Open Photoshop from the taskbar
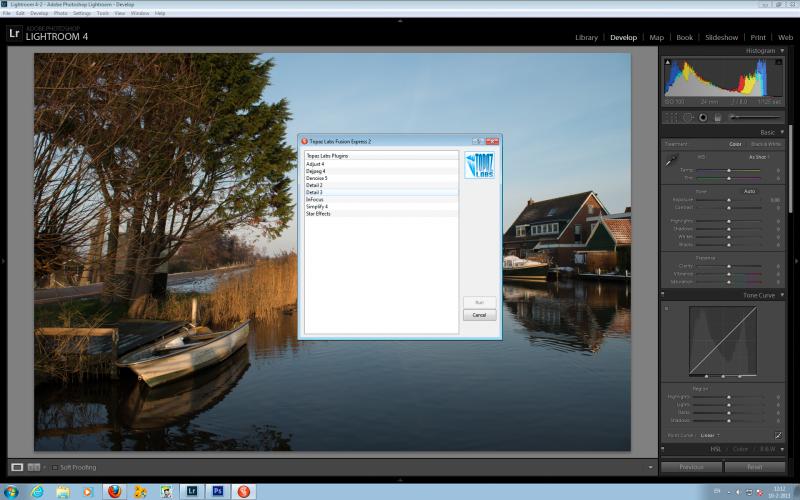Screen dimensions: 800x500 coord(218,491)
